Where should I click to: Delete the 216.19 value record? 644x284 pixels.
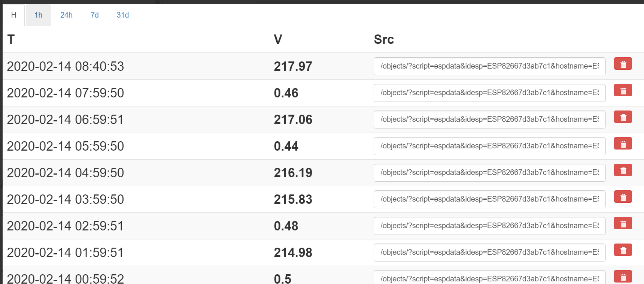tap(623, 170)
